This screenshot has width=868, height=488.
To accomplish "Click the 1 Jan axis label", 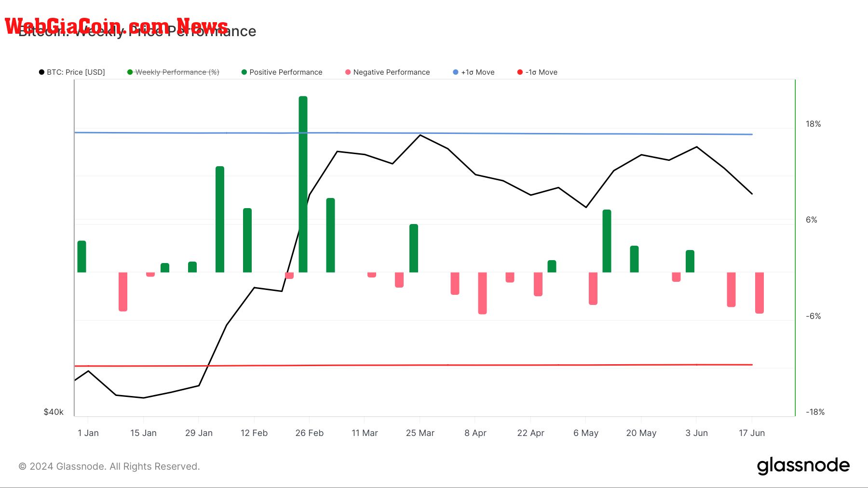I will coord(88,433).
